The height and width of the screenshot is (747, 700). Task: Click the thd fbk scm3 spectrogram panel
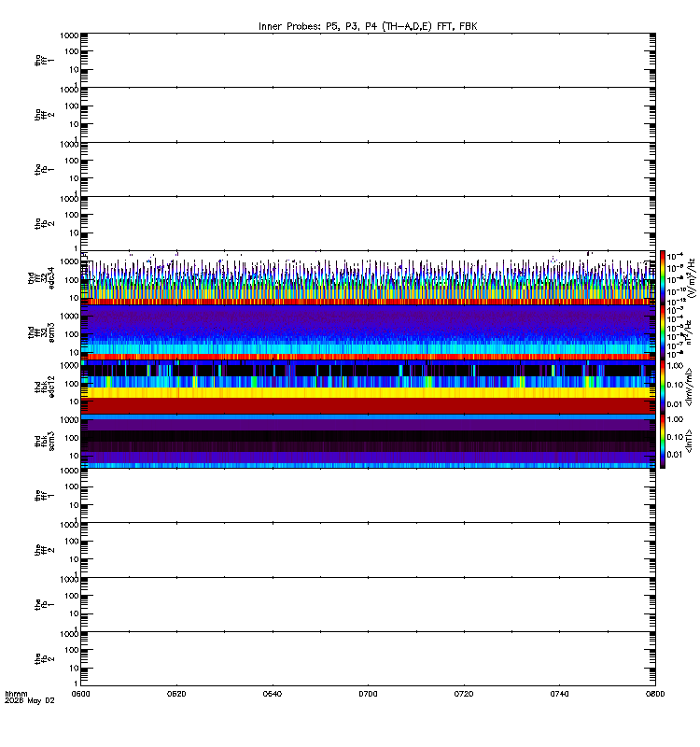[368, 441]
